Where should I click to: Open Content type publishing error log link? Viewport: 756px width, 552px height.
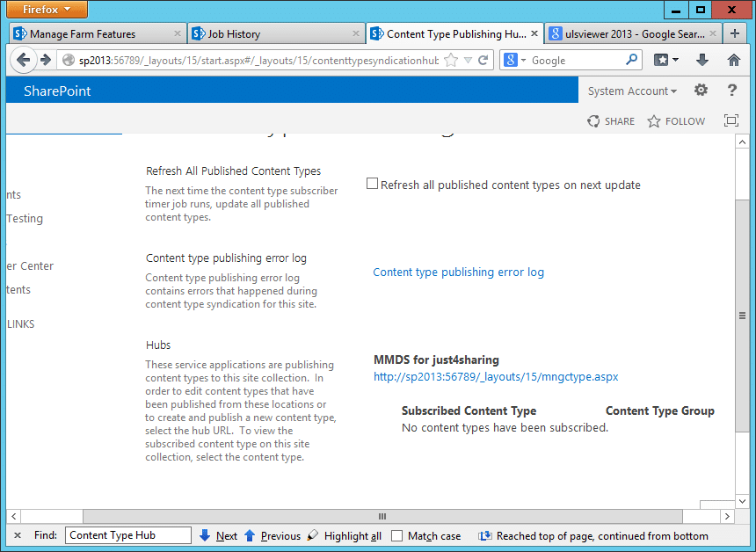click(x=459, y=272)
